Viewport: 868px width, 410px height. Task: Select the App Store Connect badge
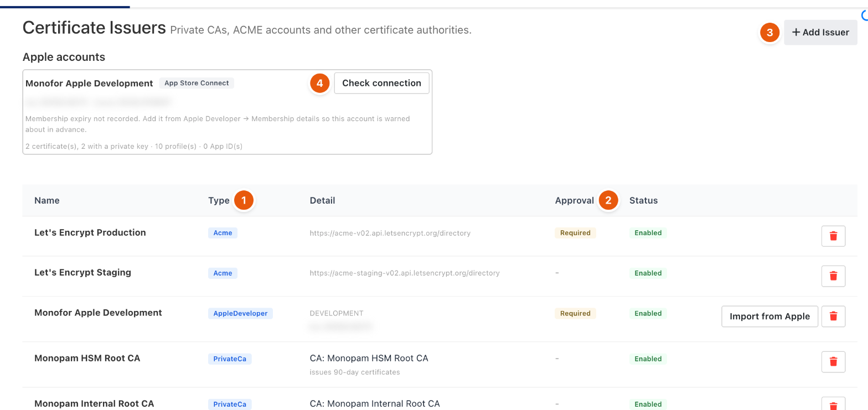tap(197, 83)
